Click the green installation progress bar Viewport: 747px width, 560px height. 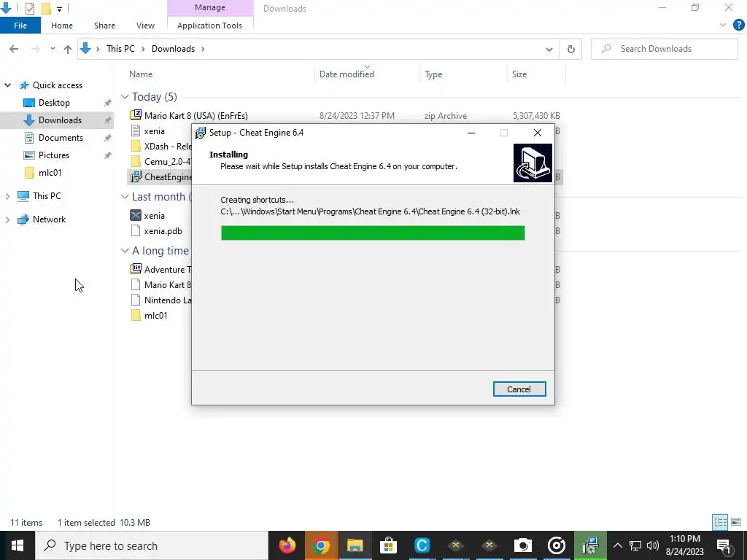coord(373,233)
